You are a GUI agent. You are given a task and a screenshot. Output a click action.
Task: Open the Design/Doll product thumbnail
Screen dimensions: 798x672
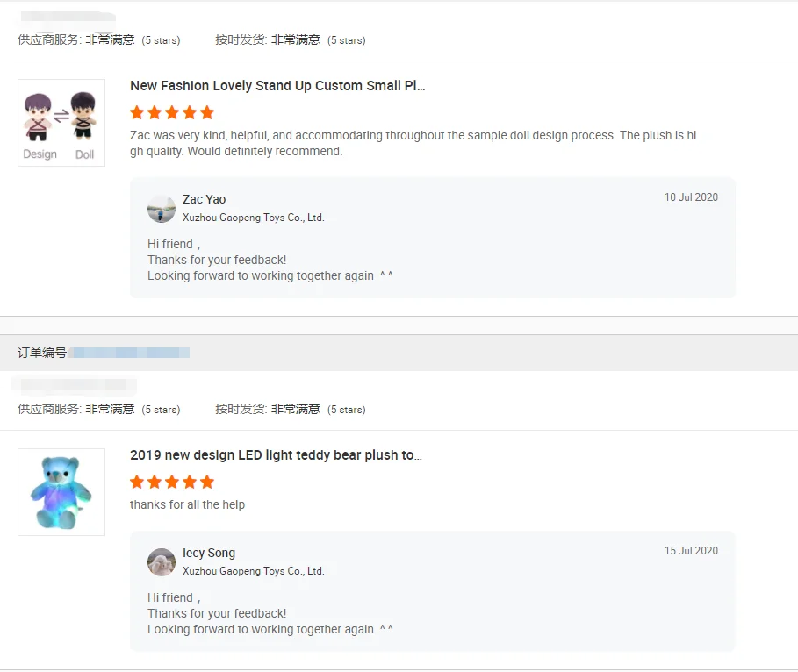tap(61, 123)
